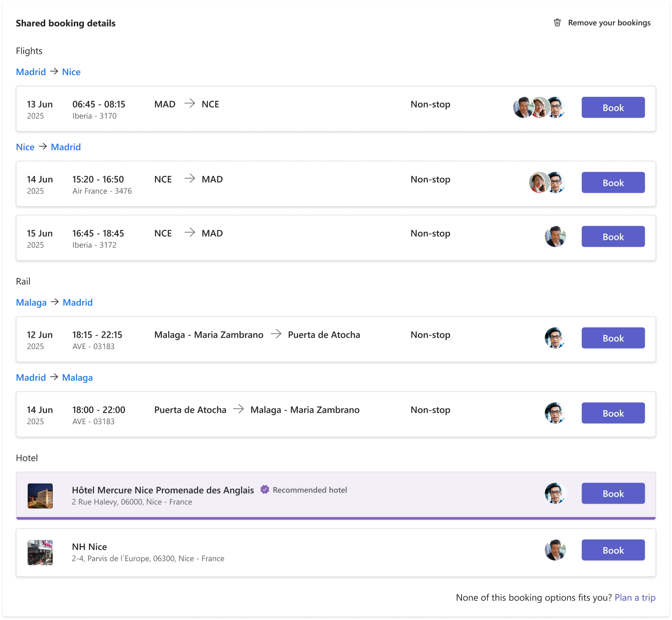Click Remove your bookings
Image resolution: width=672 pixels, height=620 pixels.
coord(609,23)
